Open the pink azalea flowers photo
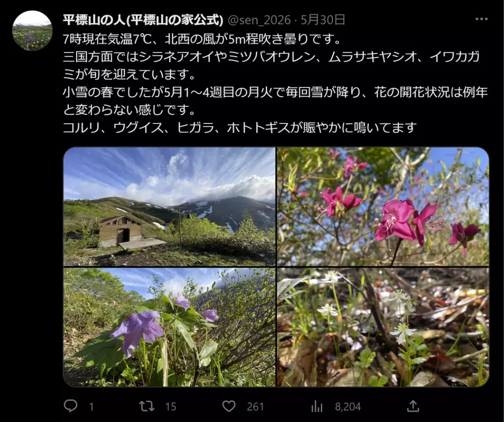 click(x=383, y=207)
